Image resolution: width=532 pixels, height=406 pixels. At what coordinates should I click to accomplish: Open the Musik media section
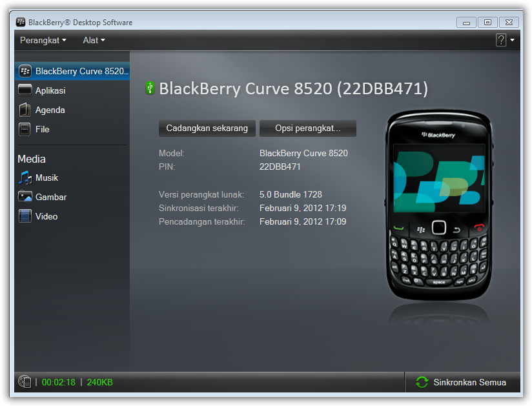coord(72,178)
